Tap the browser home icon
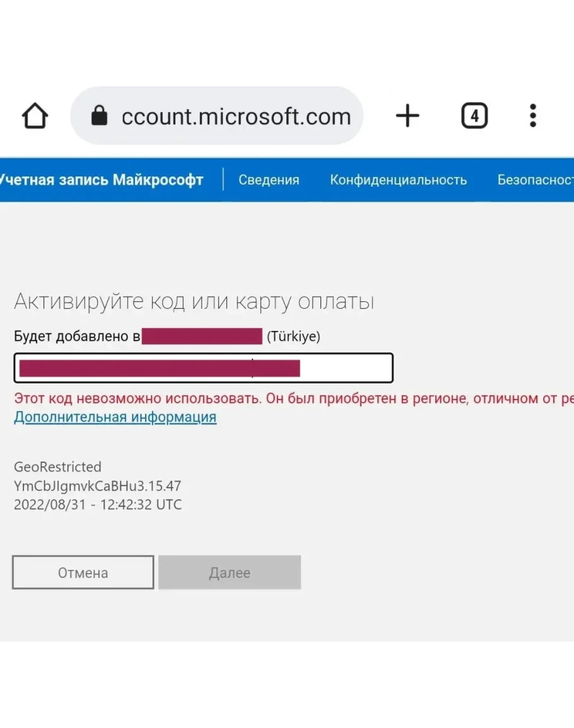This screenshot has width=574, height=728. pos(35,116)
